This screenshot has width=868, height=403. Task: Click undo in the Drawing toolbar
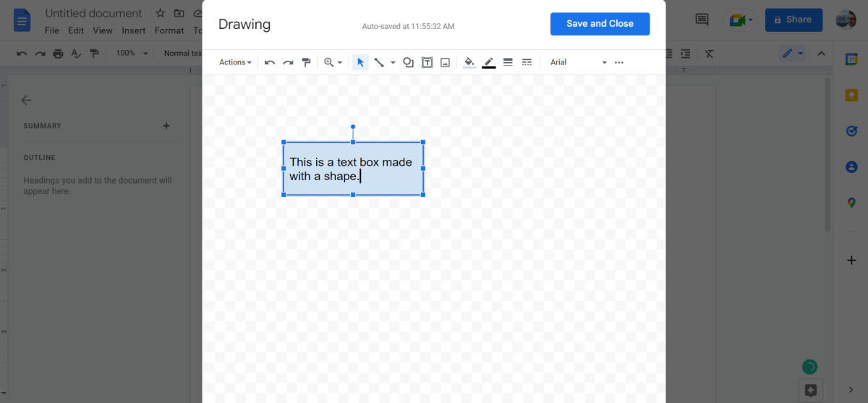pos(270,62)
